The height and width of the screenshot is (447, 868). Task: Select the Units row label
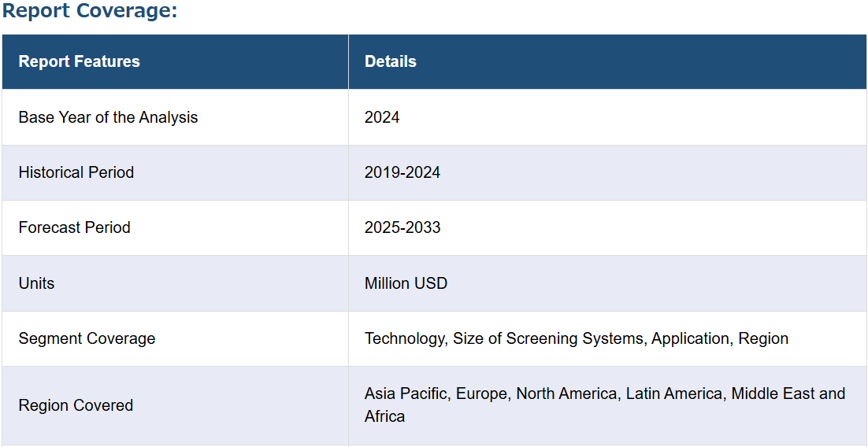pyautogui.click(x=36, y=284)
